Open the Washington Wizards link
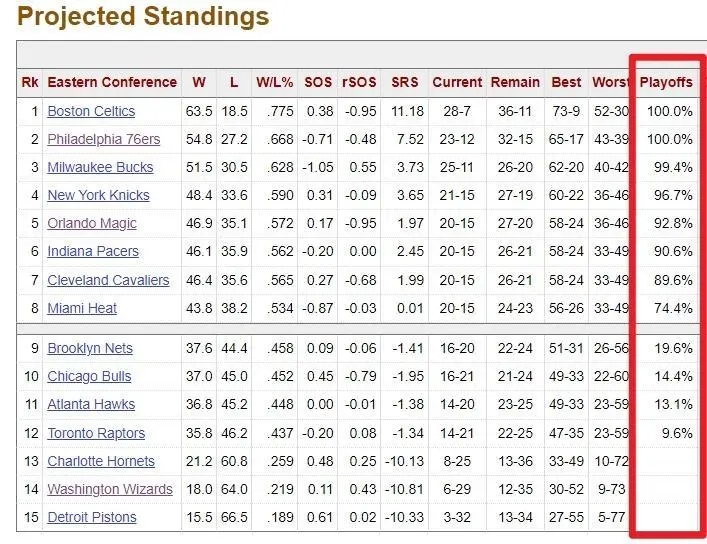The image size is (707, 544). tap(110, 489)
